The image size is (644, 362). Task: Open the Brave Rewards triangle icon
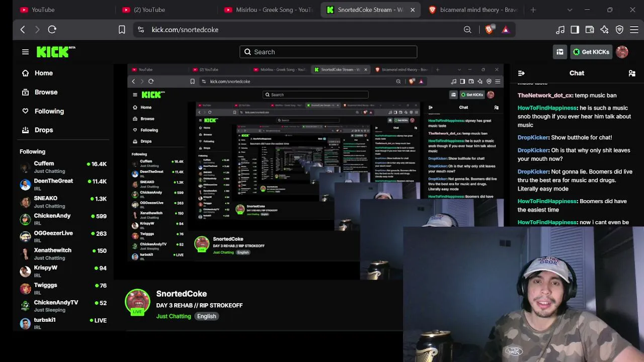tap(506, 30)
